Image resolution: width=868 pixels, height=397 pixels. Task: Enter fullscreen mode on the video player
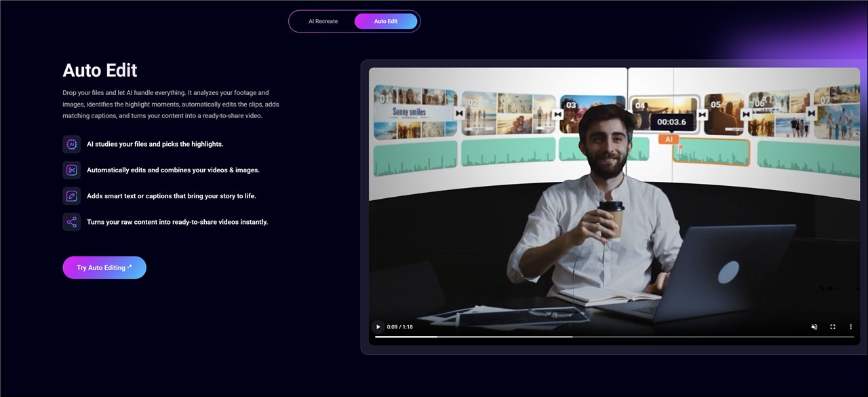(833, 327)
